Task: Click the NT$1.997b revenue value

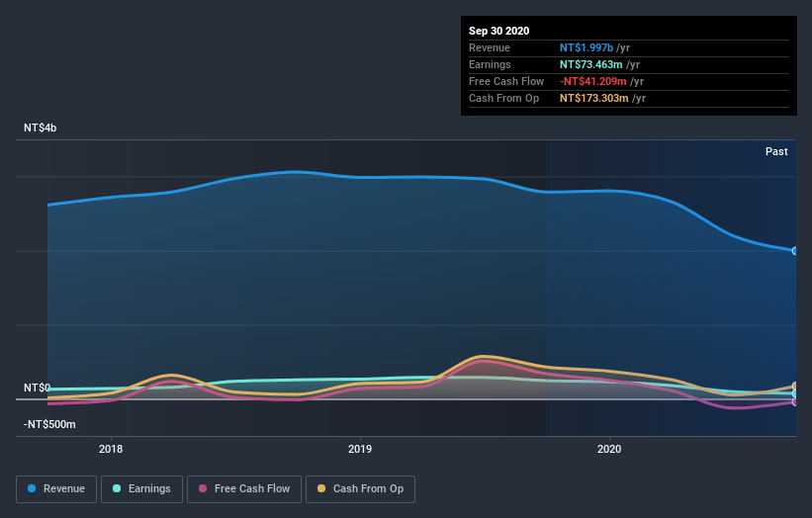Action: [586, 48]
